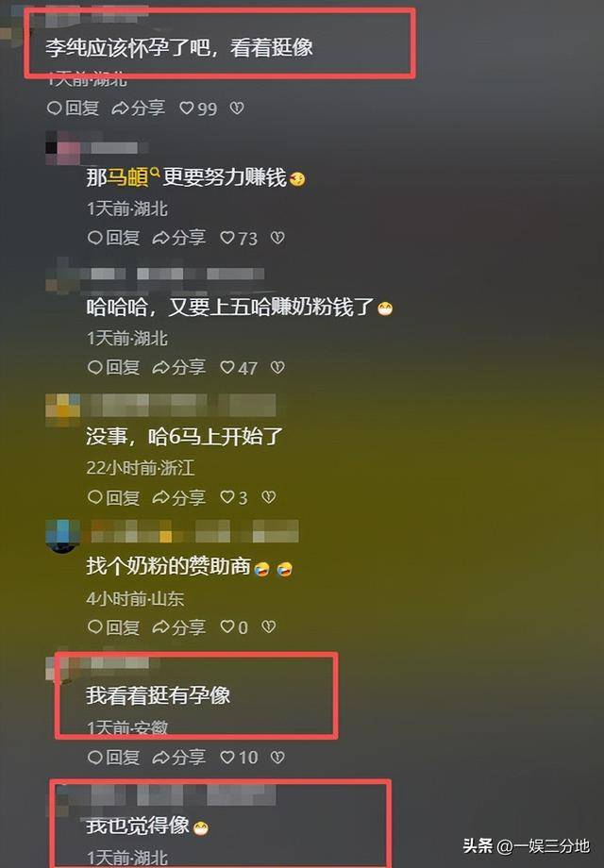
Task: Like the 哈6 comment with 3 likes
Action: pyautogui.click(x=234, y=497)
